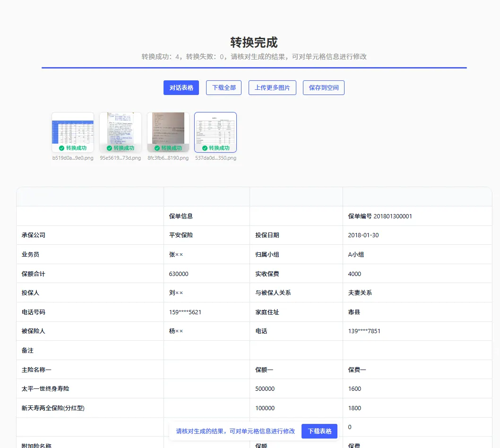Select thumbnail 537da0d...350.png
Screen dimensions: 500x448
[x=216, y=132]
